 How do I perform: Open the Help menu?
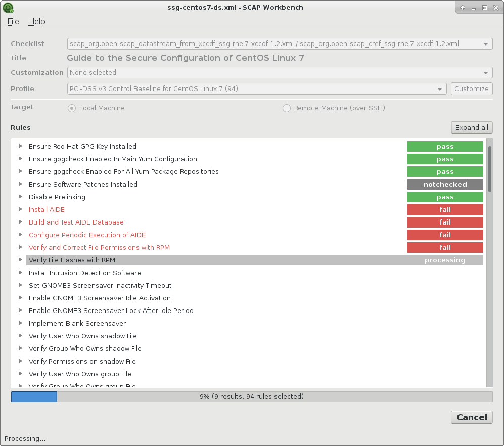(36, 22)
